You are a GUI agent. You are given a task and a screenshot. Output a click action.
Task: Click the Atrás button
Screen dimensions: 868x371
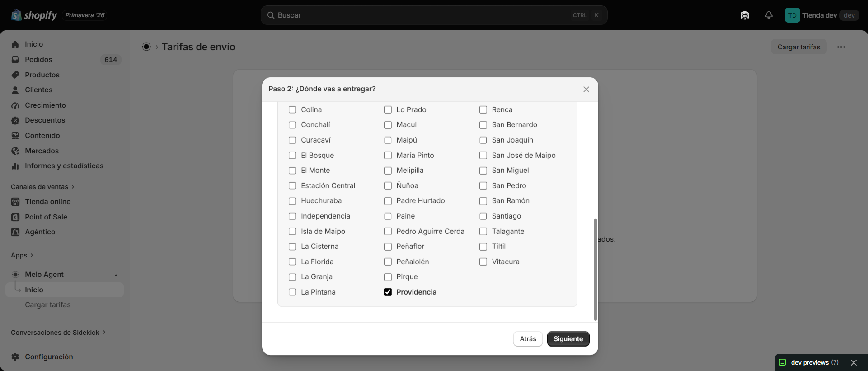tap(528, 339)
